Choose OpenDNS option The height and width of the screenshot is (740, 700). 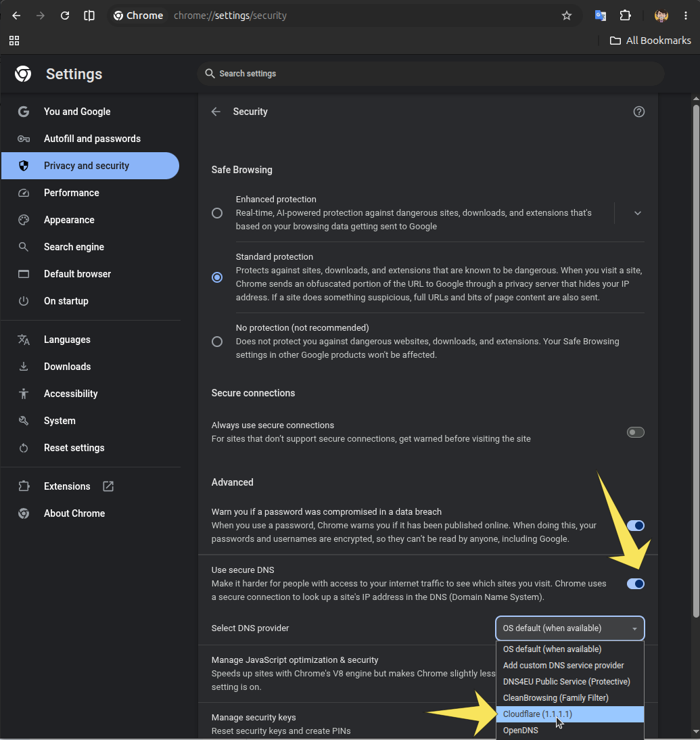click(x=569, y=730)
